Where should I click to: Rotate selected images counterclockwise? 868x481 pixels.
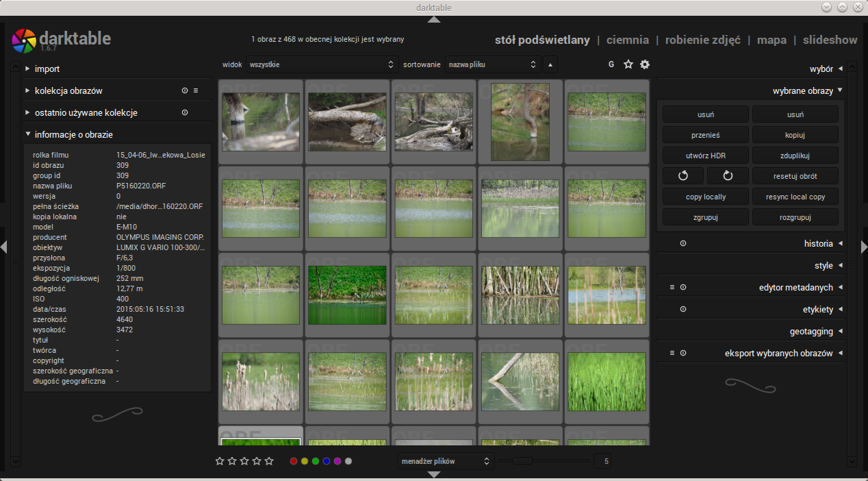pos(683,176)
